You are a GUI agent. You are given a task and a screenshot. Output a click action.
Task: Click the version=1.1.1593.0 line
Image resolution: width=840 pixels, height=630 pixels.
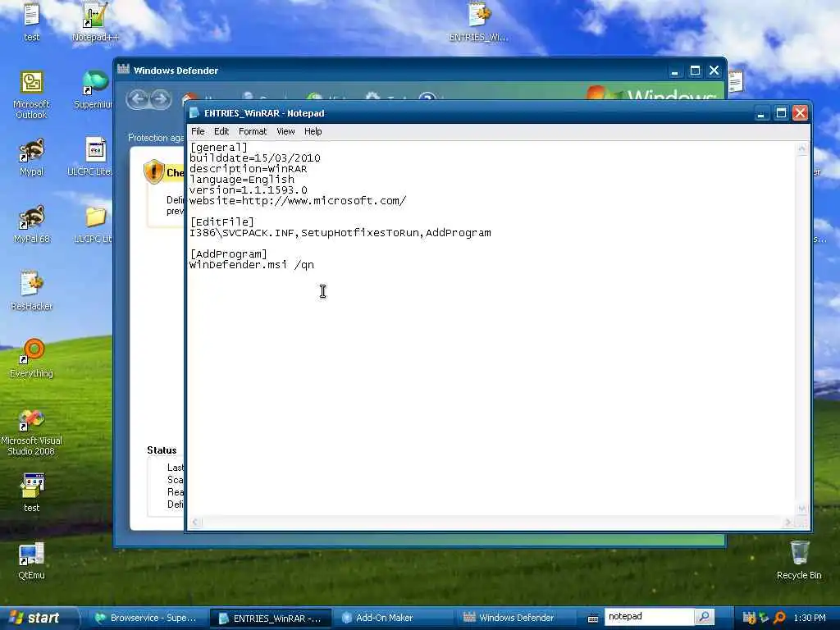(x=248, y=190)
